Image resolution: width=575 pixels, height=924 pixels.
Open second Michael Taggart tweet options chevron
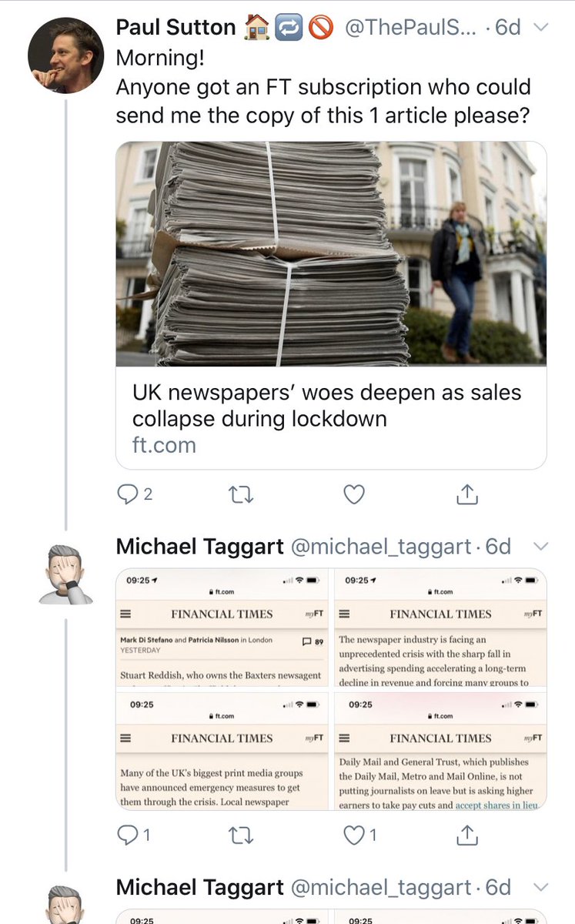click(x=541, y=887)
